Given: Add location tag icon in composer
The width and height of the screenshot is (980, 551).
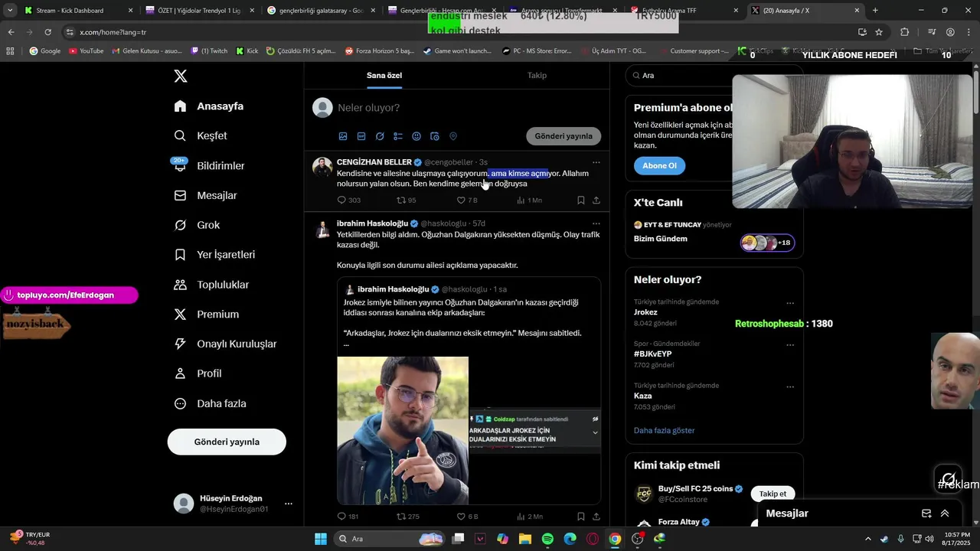Looking at the screenshot, I should (x=453, y=136).
